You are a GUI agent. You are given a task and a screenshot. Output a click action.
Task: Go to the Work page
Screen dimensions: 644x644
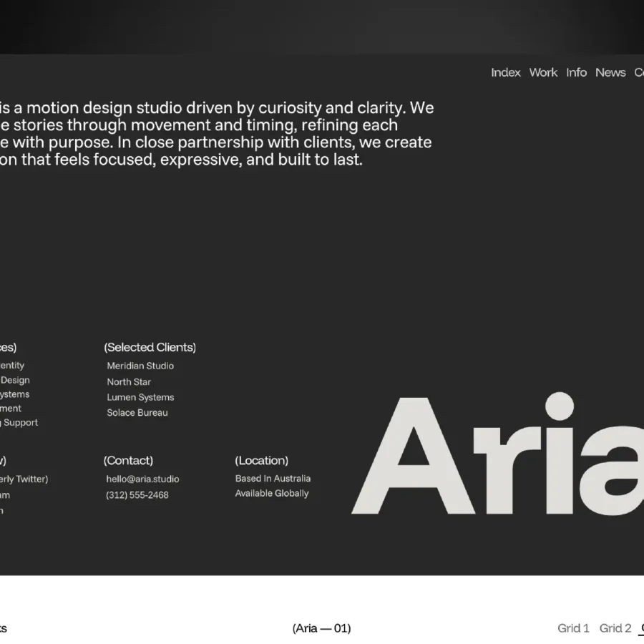[x=543, y=73]
